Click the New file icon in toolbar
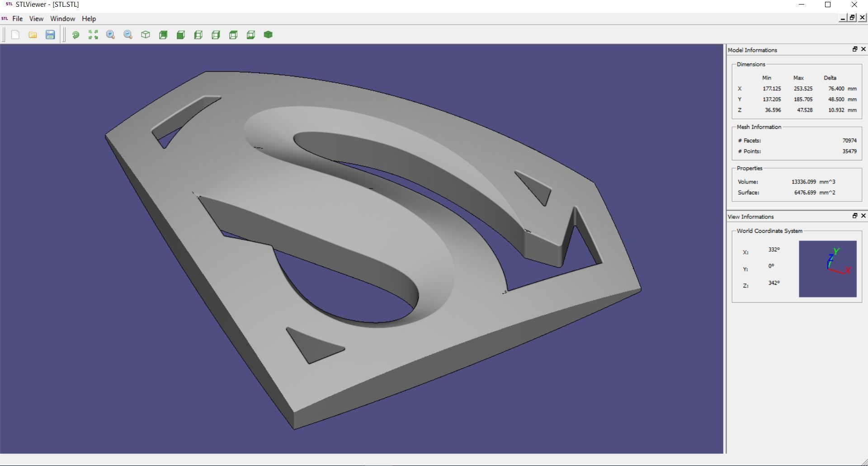The image size is (868, 466). 15,35
